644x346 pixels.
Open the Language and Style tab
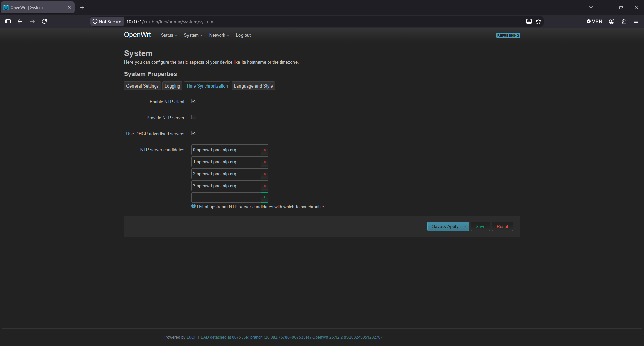click(253, 86)
